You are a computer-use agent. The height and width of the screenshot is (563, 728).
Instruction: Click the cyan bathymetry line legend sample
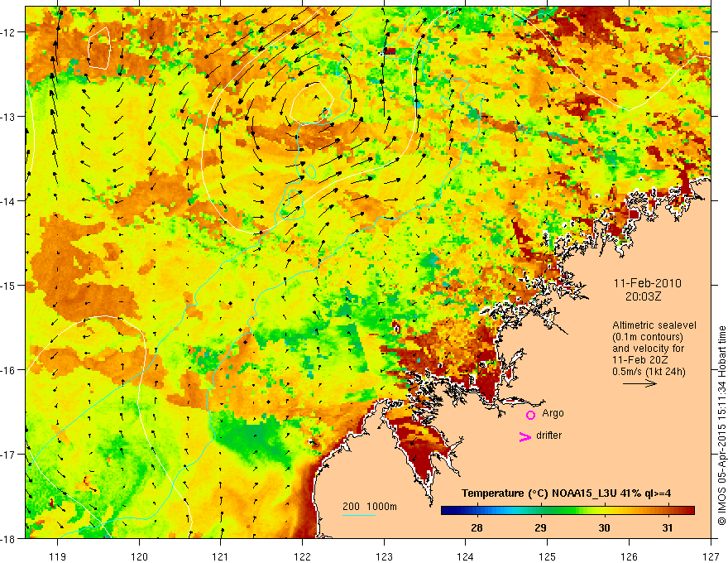coord(359,515)
